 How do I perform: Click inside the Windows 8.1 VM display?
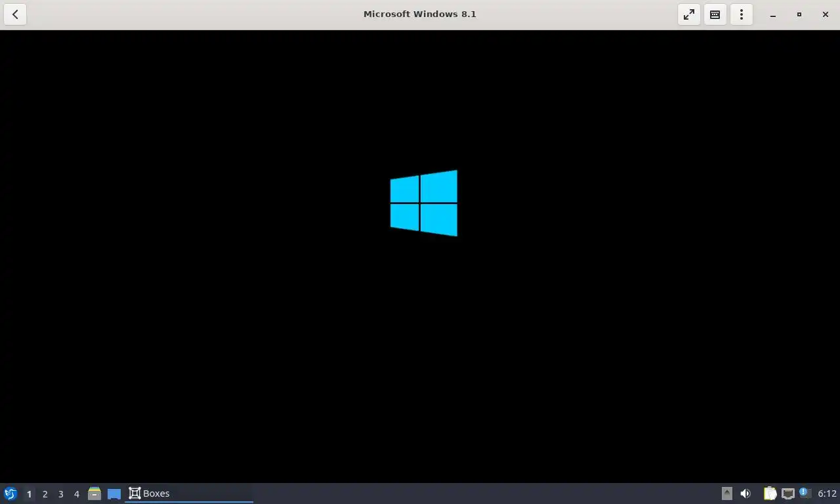pos(420,256)
